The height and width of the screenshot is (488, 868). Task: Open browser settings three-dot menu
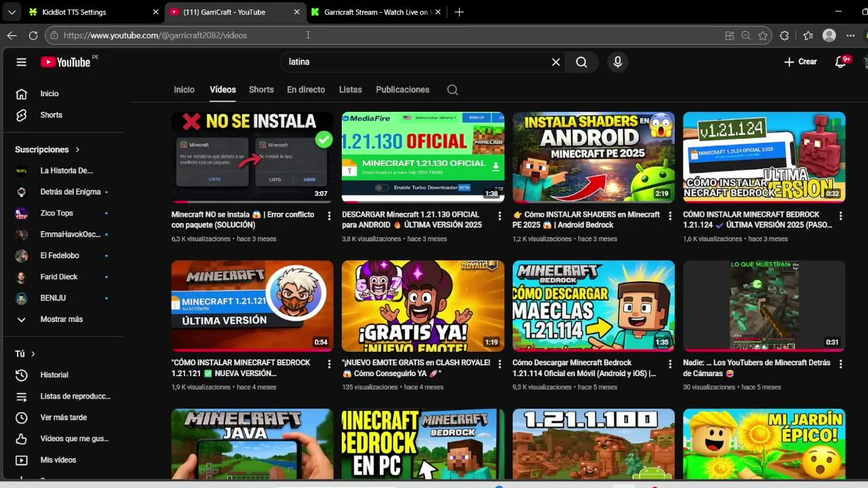click(850, 35)
